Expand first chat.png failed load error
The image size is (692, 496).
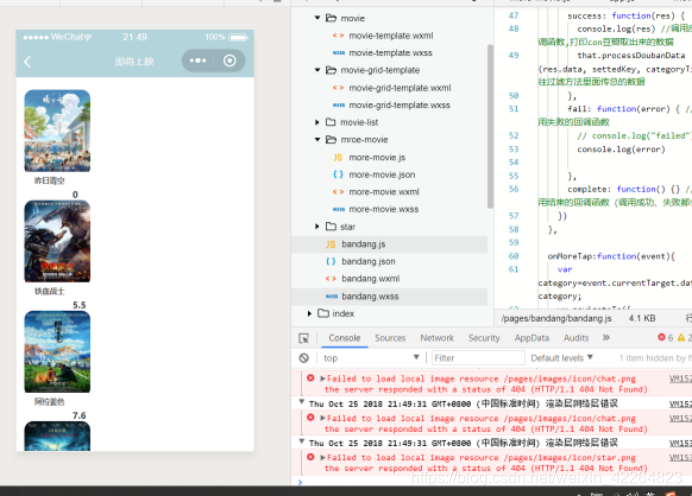[323, 379]
